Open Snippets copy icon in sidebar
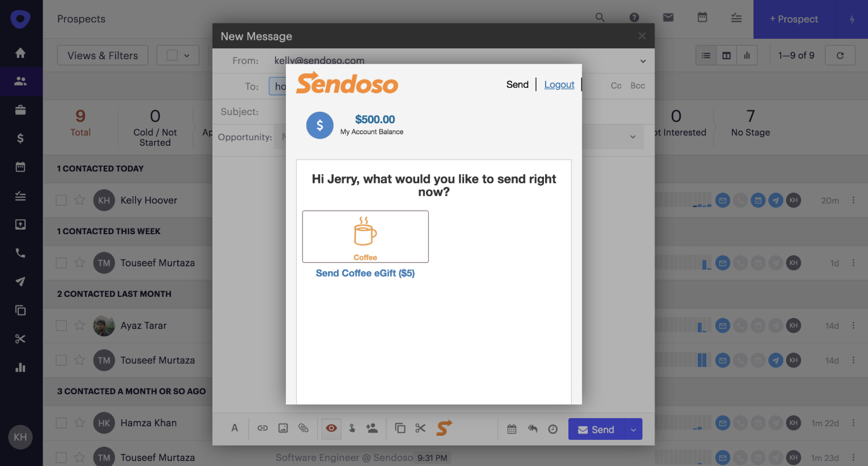This screenshot has height=466, width=868. pos(21,310)
